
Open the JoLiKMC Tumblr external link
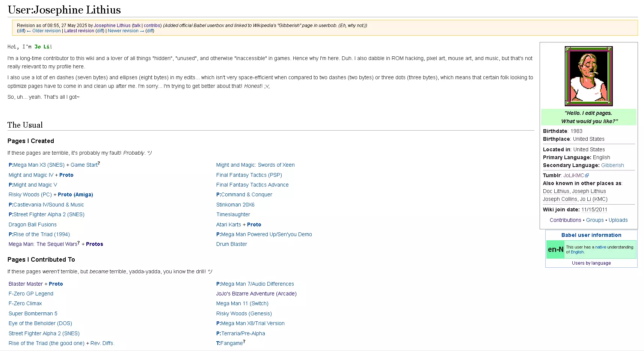[576, 175]
